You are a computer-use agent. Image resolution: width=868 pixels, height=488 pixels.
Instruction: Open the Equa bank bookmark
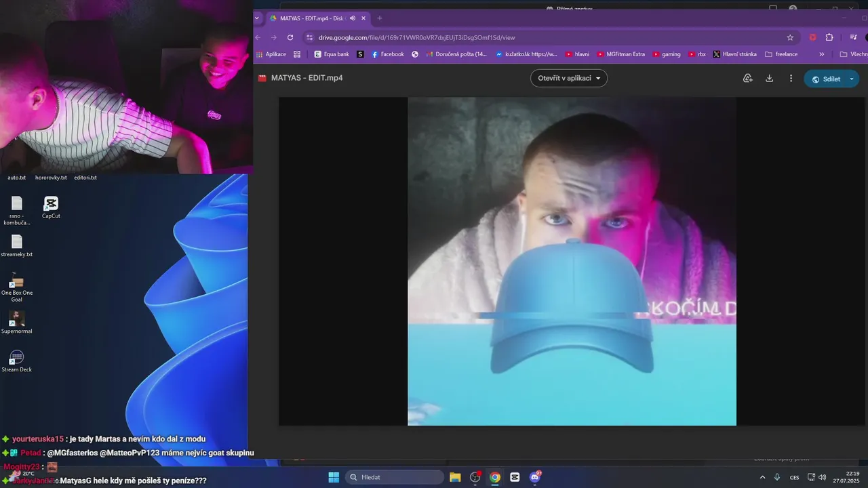point(332,54)
